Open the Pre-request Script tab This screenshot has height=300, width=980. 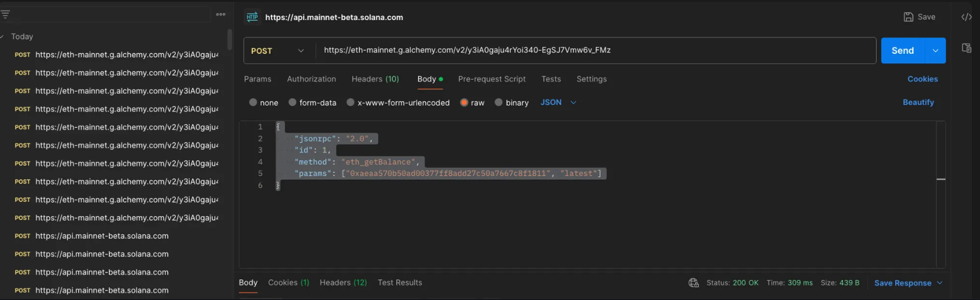tap(492, 79)
